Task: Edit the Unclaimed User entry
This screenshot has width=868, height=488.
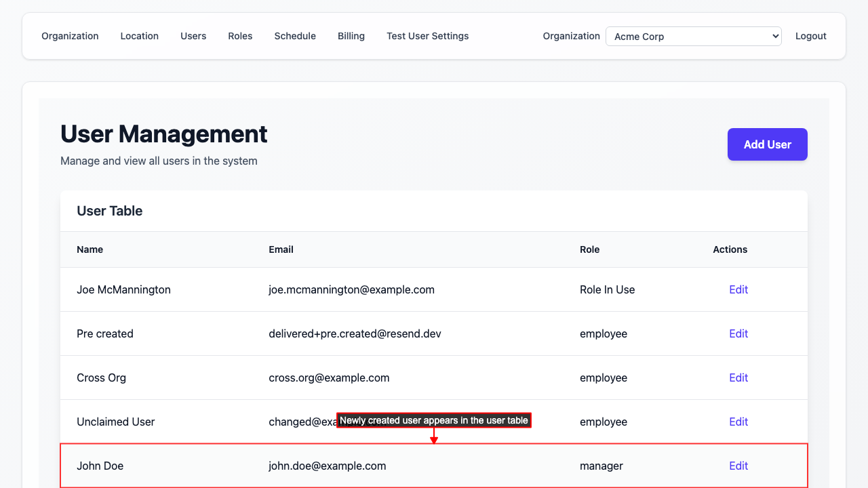Action: click(738, 422)
